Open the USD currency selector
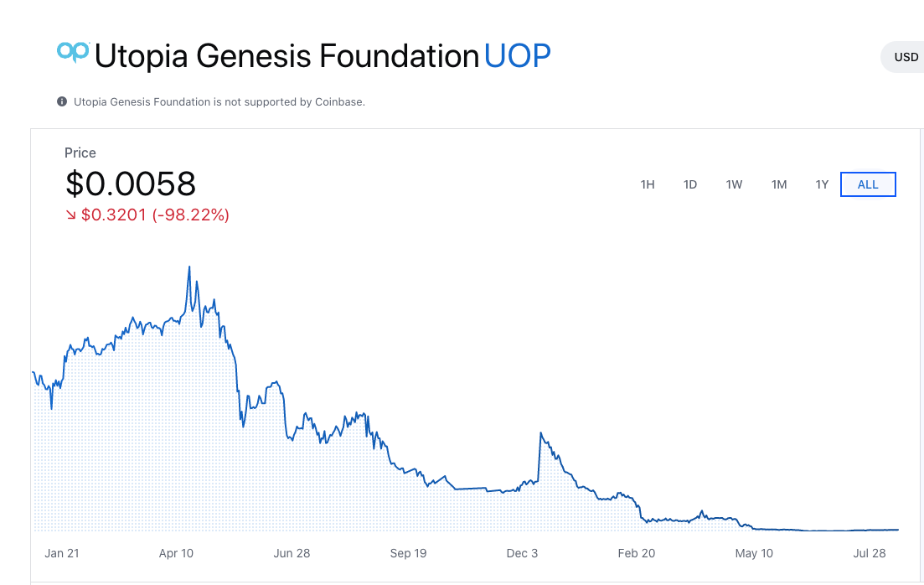This screenshot has width=924, height=585. pos(906,56)
